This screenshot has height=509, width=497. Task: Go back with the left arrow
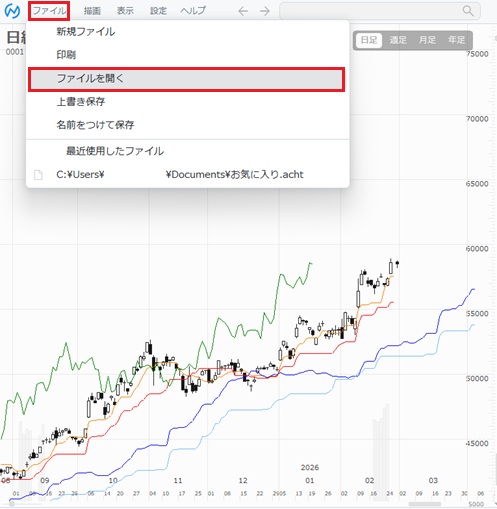click(243, 11)
